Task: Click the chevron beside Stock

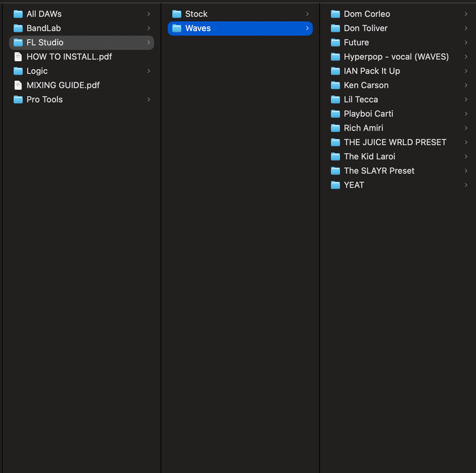Action: [x=307, y=14]
